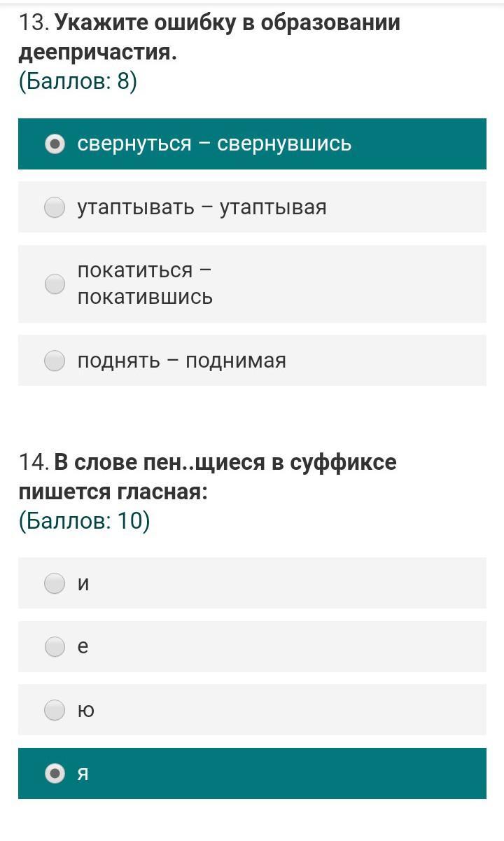This screenshot has height=841, width=504.
Task: Click the answer text покатиться – покатившись
Action: (x=145, y=284)
